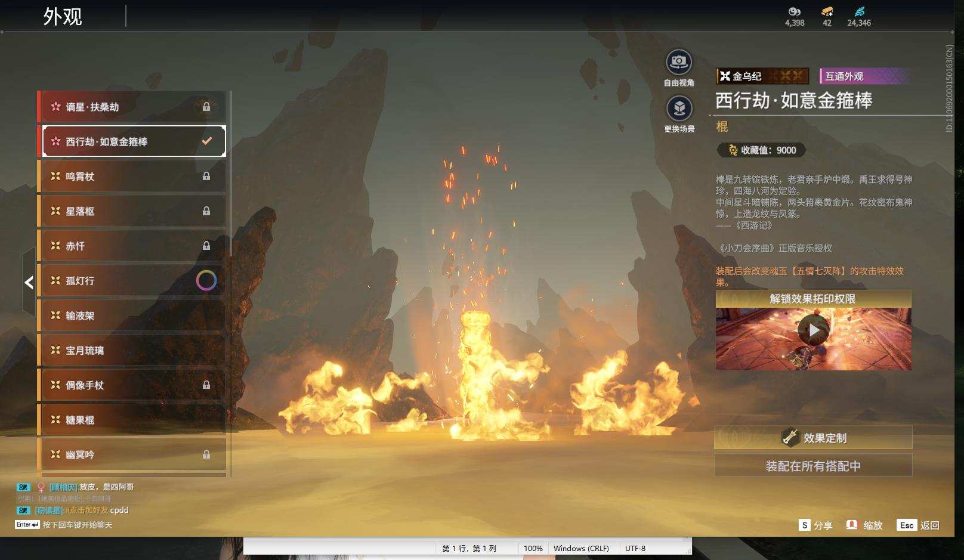
Task: Click star icon on 摘星·扶桑劫 row
Action: pyautogui.click(x=55, y=107)
